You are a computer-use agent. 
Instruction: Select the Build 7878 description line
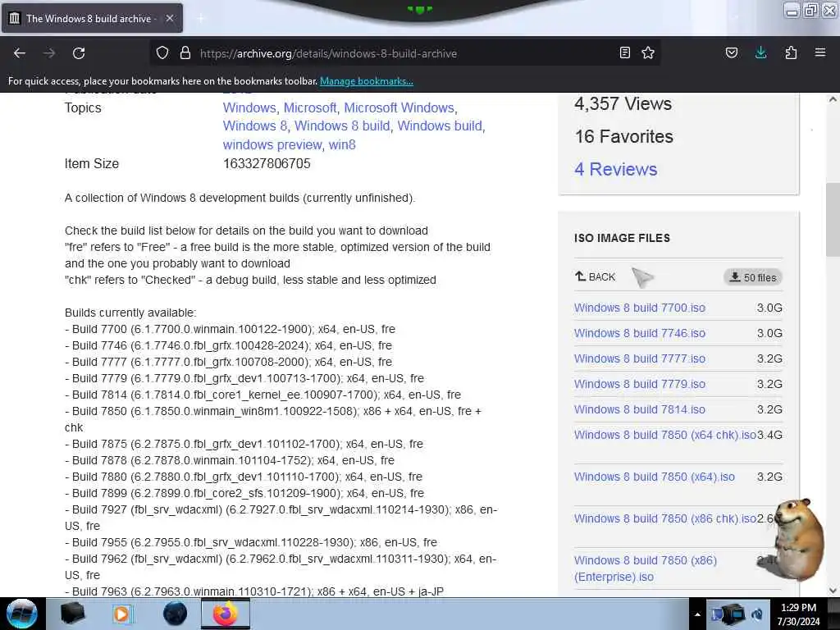230,460
